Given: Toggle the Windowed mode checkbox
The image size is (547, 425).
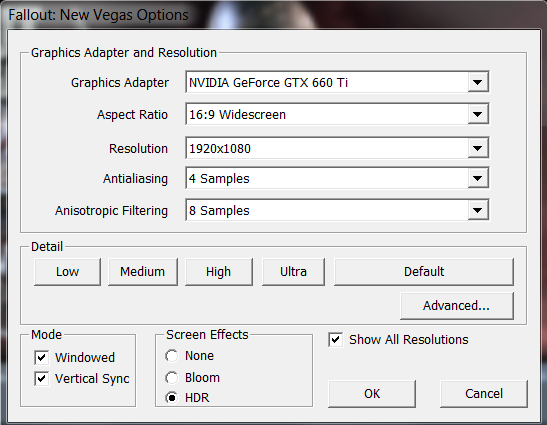Looking at the screenshot, I should click(x=42, y=357).
